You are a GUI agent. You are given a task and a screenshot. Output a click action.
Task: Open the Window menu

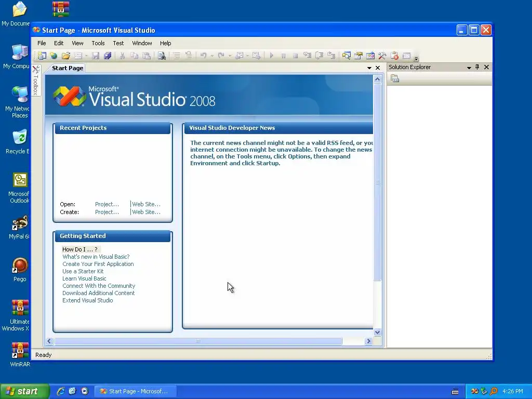click(x=142, y=43)
